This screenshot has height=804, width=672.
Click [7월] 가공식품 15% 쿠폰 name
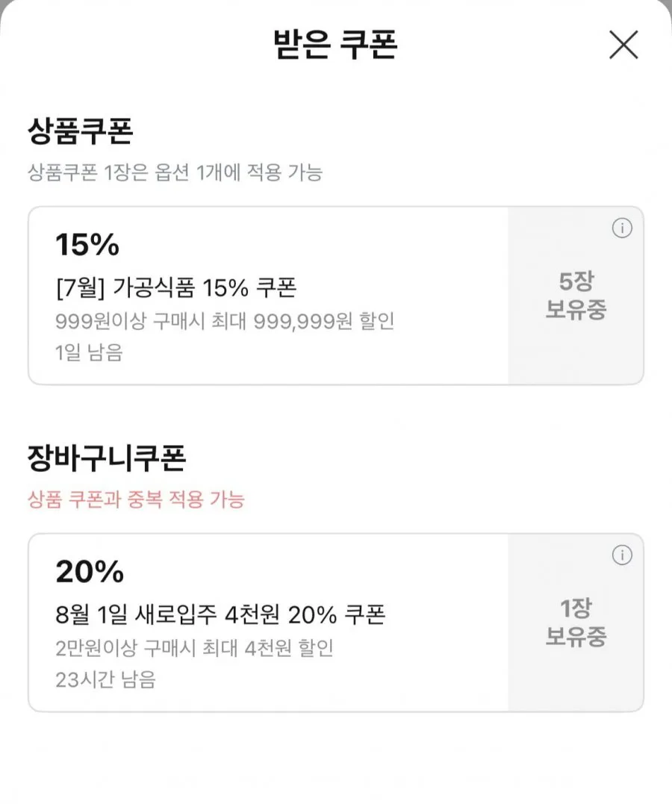tap(176, 287)
